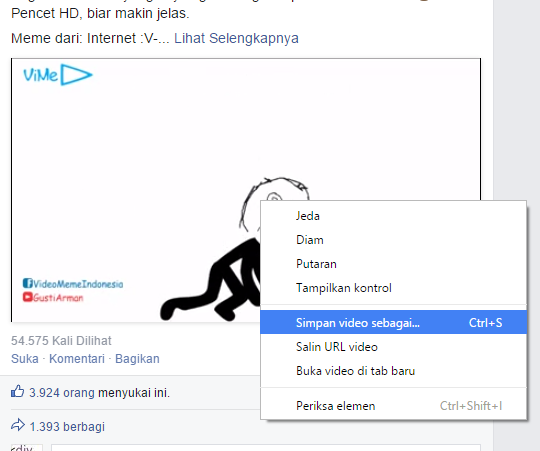Click the Bagikan link
This screenshot has height=451, width=540.
(x=137, y=359)
